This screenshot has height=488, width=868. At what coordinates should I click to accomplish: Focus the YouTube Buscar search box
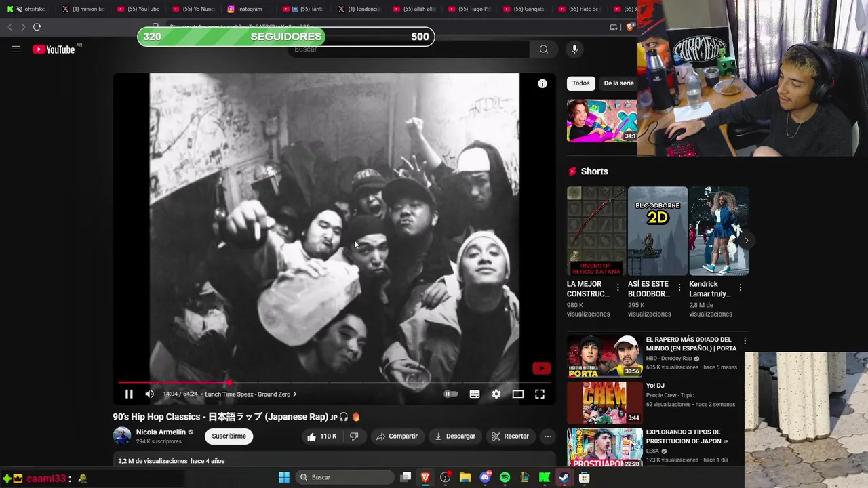coord(410,49)
